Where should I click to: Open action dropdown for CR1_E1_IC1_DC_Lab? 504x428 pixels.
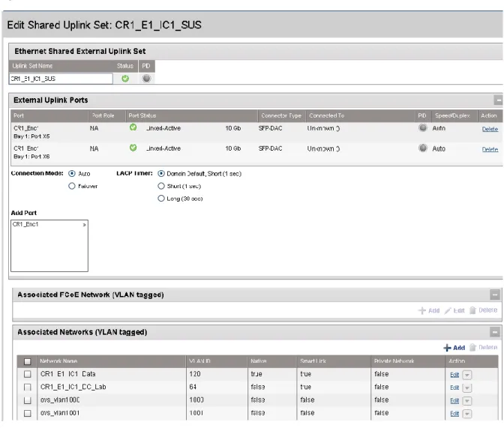click(467, 388)
